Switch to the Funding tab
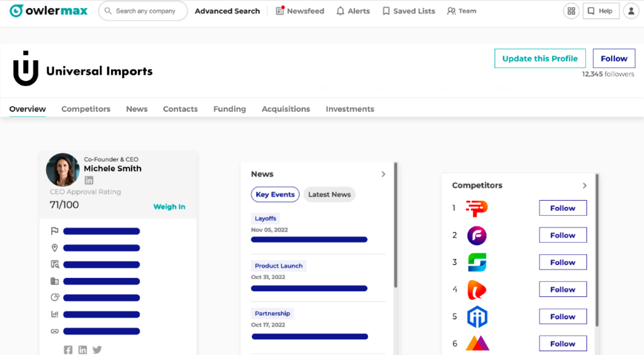Image resolution: width=644 pixels, height=355 pixels. (x=229, y=109)
